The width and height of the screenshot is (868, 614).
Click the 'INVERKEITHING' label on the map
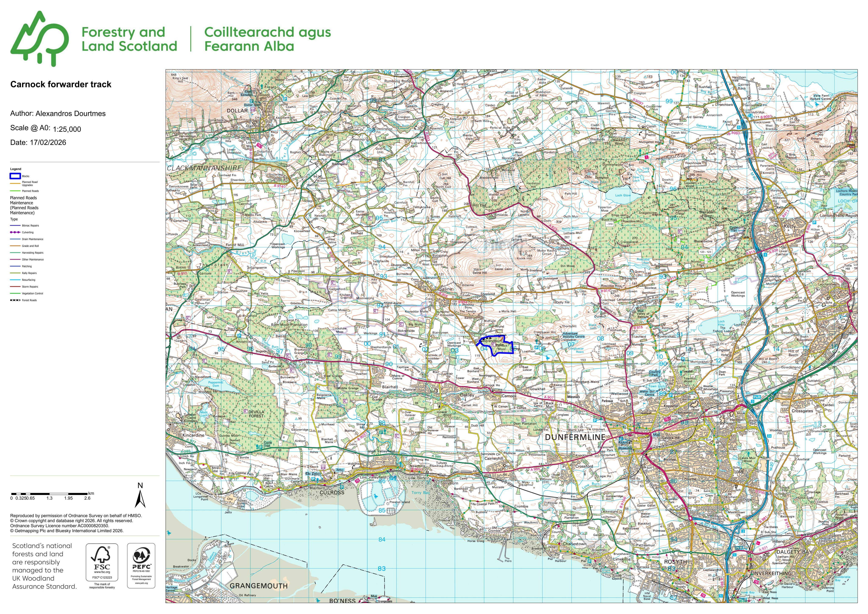tap(773, 574)
